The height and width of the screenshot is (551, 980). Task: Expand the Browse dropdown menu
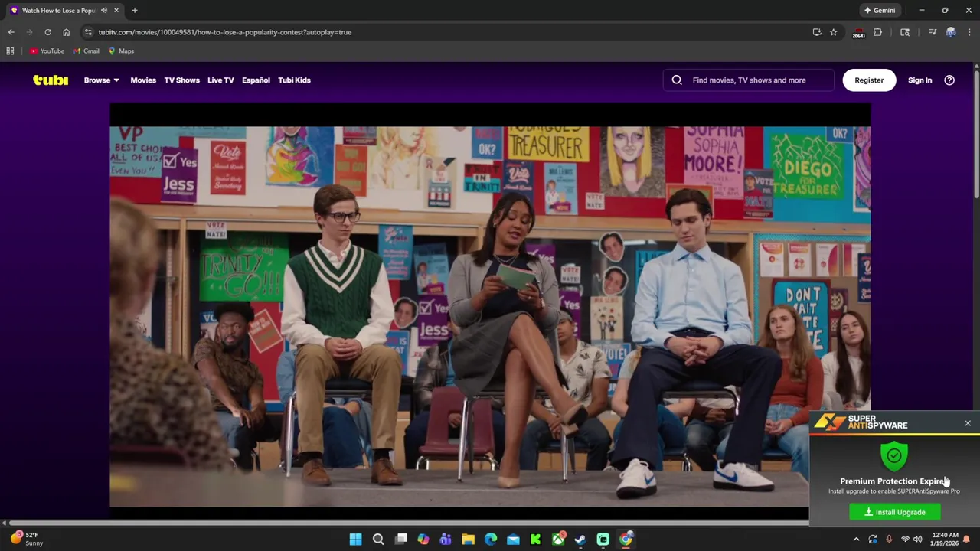[101, 80]
